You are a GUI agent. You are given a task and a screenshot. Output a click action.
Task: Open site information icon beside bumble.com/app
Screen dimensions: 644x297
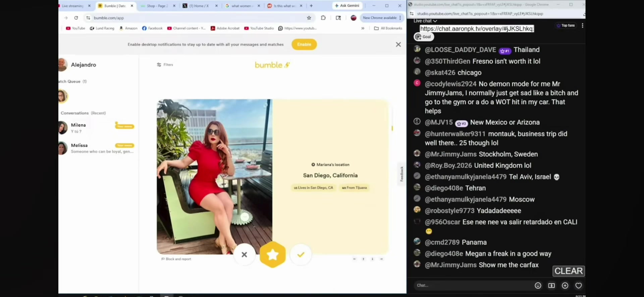(x=88, y=18)
